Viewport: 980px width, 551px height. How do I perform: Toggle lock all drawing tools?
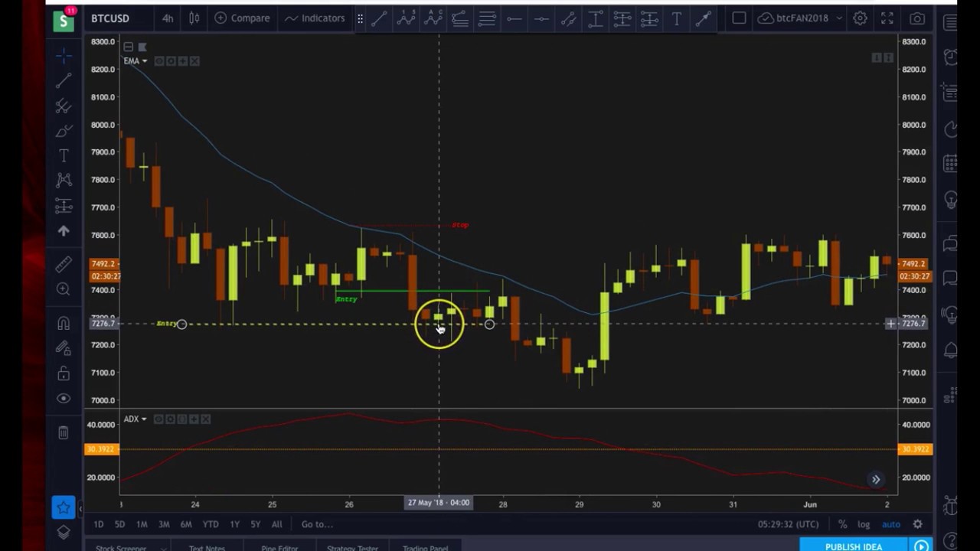[x=64, y=373]
